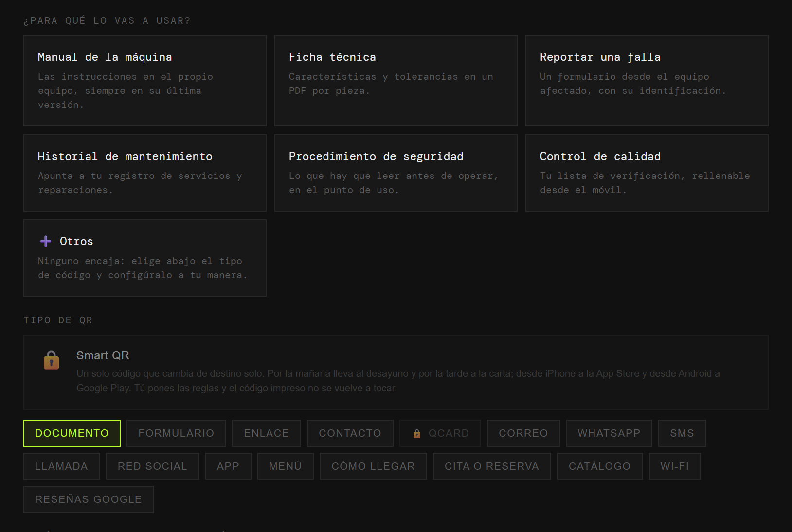The image size is (792, 532).
Task: Switch to the LLAMADA QR type
Action: tap(62, 466)
